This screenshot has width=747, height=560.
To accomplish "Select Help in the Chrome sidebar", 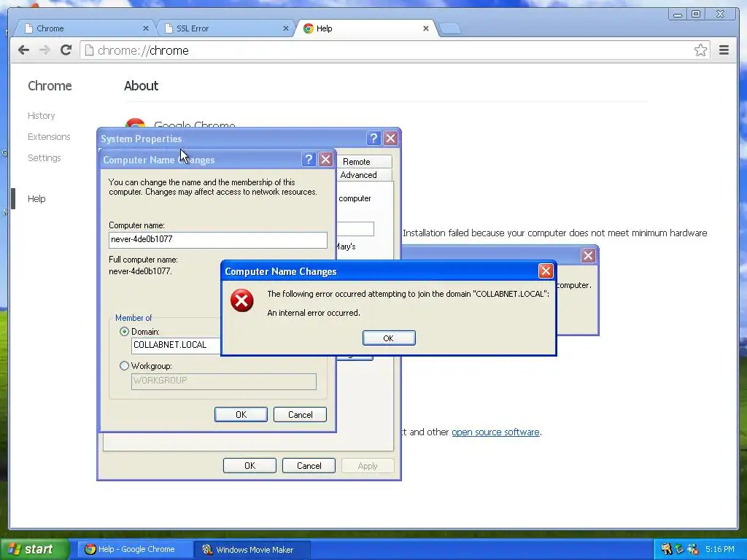I will 36,198.
